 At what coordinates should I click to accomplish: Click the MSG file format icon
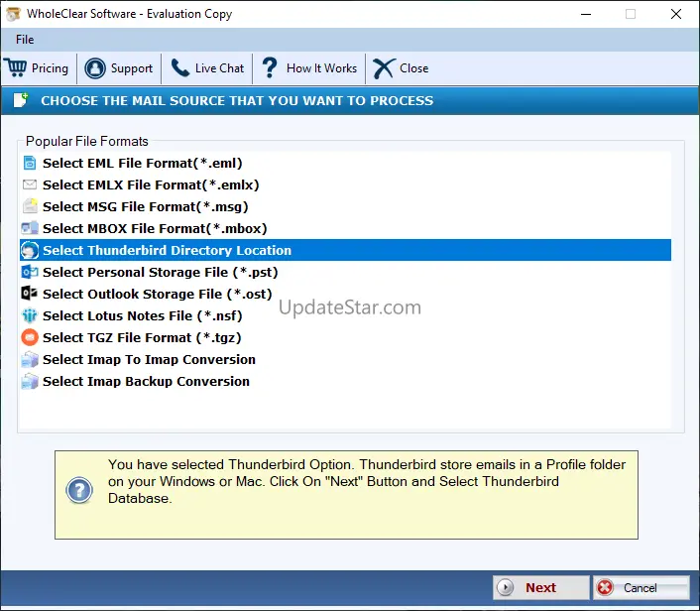point(30,206)
